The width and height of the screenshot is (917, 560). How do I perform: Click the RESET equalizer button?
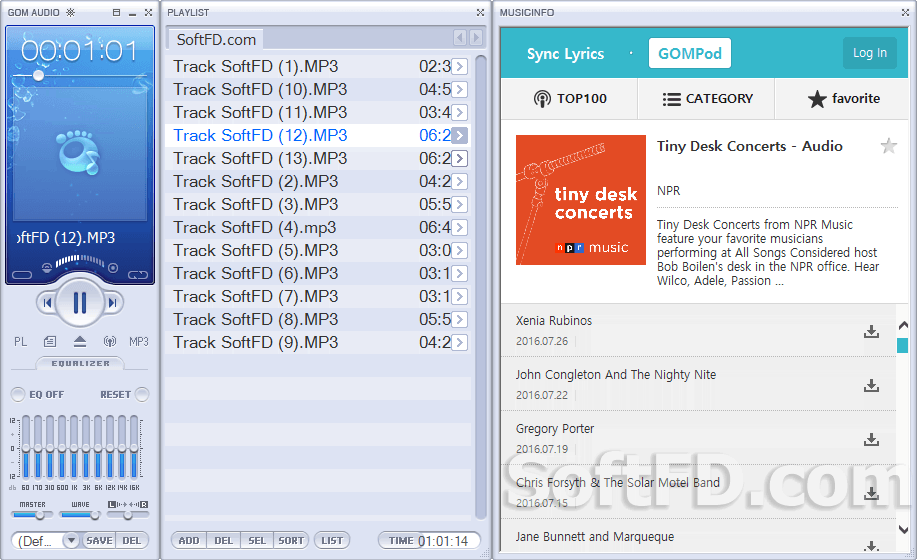(142, 395)
